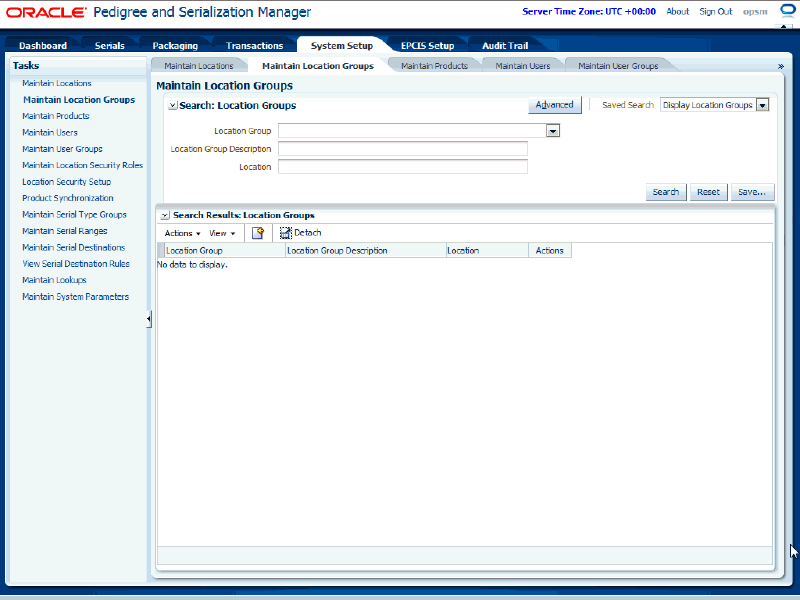This screenshot has height=600, width=800.
Task: Open Maintain Users in the Tasks list
Action: 50,133
